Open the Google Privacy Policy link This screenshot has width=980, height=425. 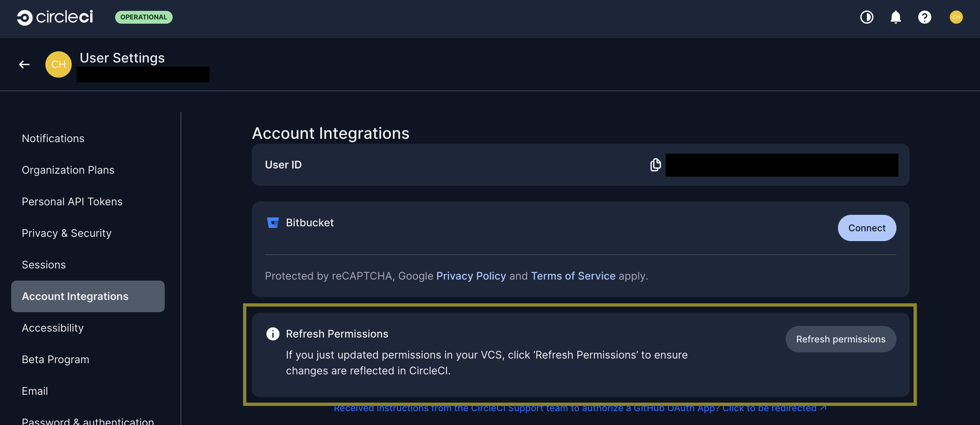coord(471,276)
